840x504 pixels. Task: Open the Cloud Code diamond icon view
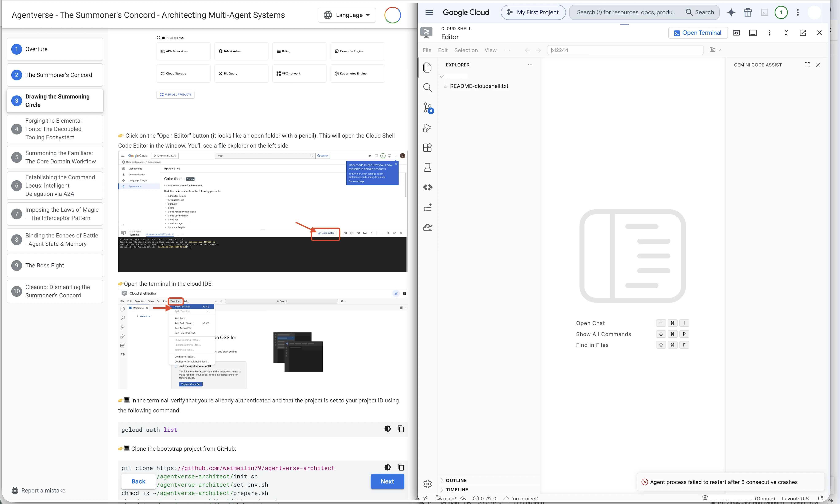click(x=427, y=187)
